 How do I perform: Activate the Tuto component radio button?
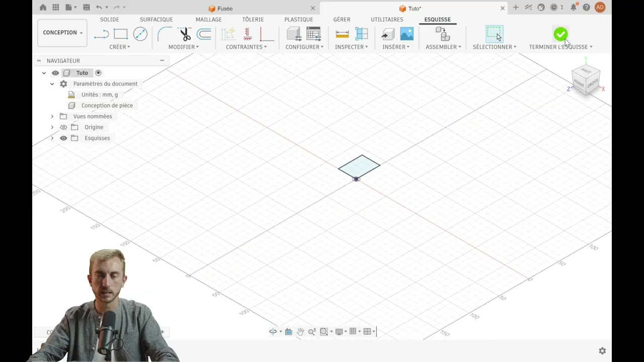98,73
